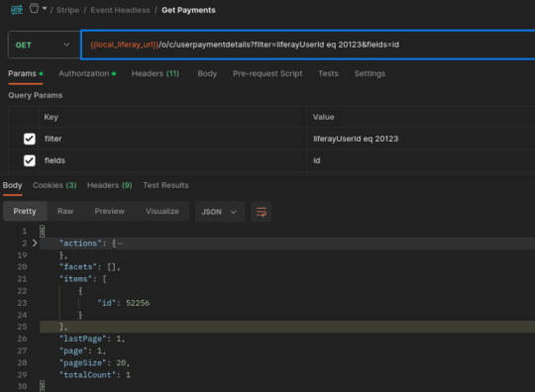The image size is (535, 392).
Task: Open the Event Headless breadcrumb folder
Action: click(x=120, y=10)
